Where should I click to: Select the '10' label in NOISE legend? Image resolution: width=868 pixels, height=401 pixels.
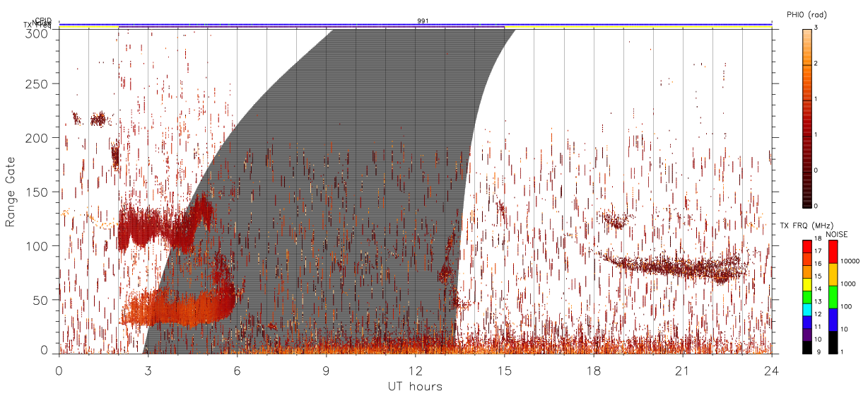coord(845,330)
